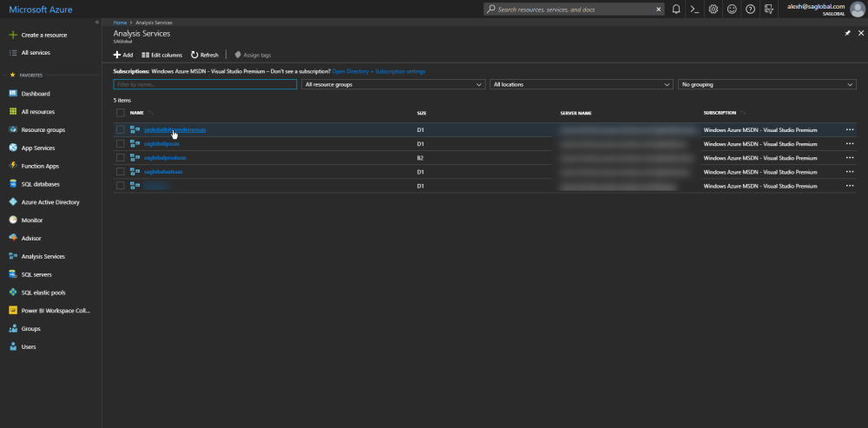The width and height of the screenshot is (868, 428).
Task: Check the saglobalipssas row checkbox
Action: (x=120, y=144)
